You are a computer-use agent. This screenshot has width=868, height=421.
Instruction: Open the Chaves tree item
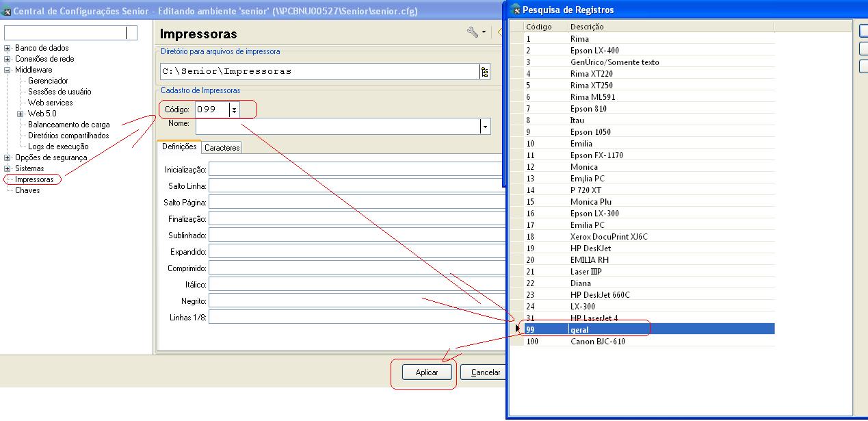[x=27, y=190]
